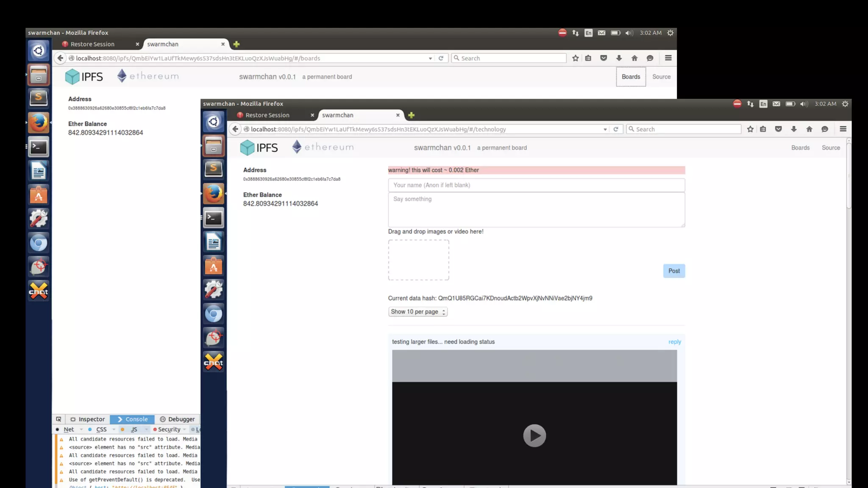Screen dimensions: 868x488
Task: Open the terminal from the front launcher dock
Action: click(214, 218)
